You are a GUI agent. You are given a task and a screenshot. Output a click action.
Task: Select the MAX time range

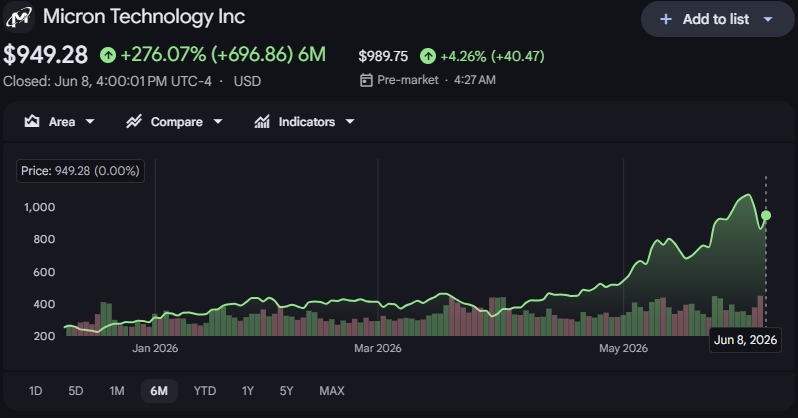(332, 391)
